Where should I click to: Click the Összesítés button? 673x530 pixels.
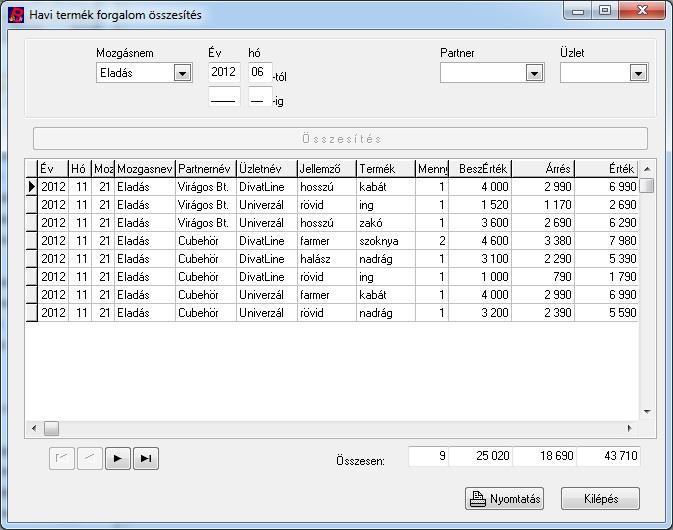[340, 139]
